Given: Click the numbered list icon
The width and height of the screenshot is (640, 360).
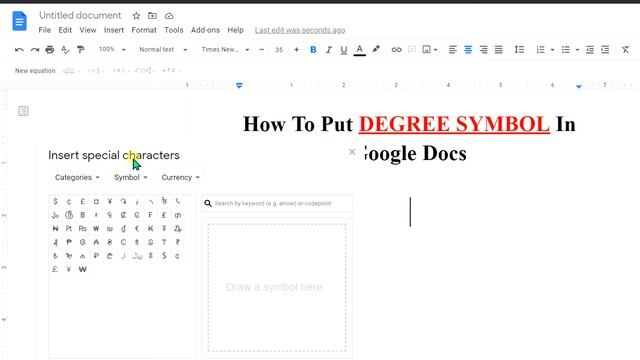Looking at the screenshot, I should [x=540, y=50].
